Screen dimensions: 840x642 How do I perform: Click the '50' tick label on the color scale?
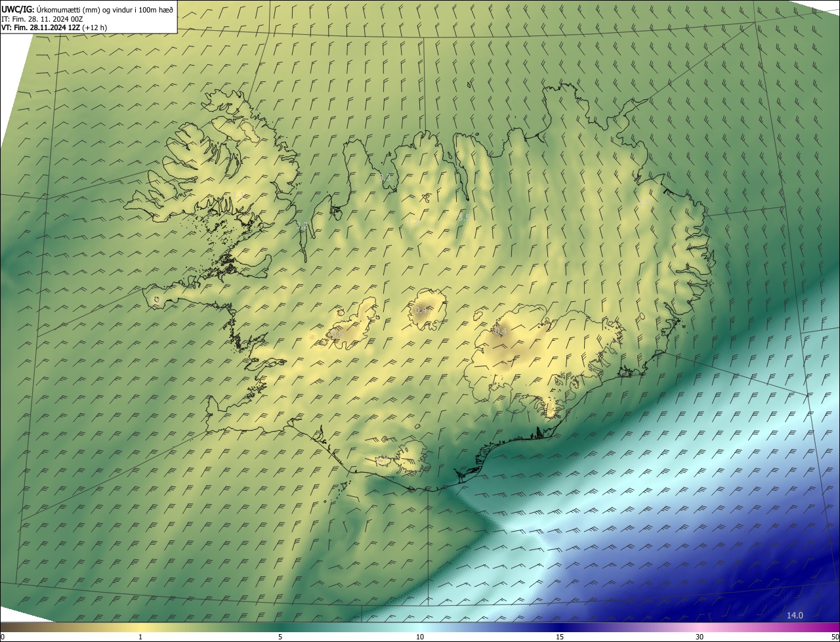(835, 637)
